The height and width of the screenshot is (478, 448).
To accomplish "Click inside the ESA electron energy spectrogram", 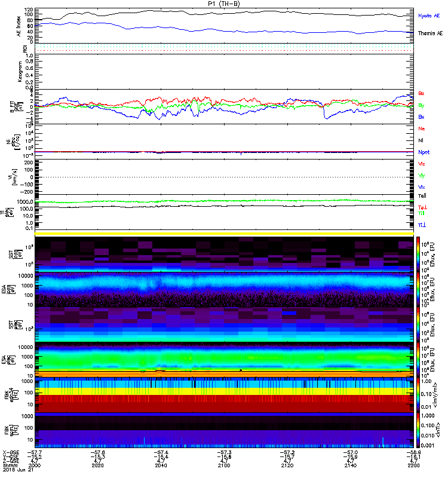I will 224,360.
